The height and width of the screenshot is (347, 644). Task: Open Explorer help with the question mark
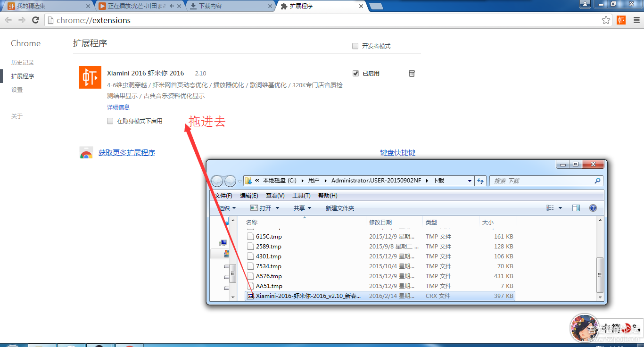coord(593,208)
